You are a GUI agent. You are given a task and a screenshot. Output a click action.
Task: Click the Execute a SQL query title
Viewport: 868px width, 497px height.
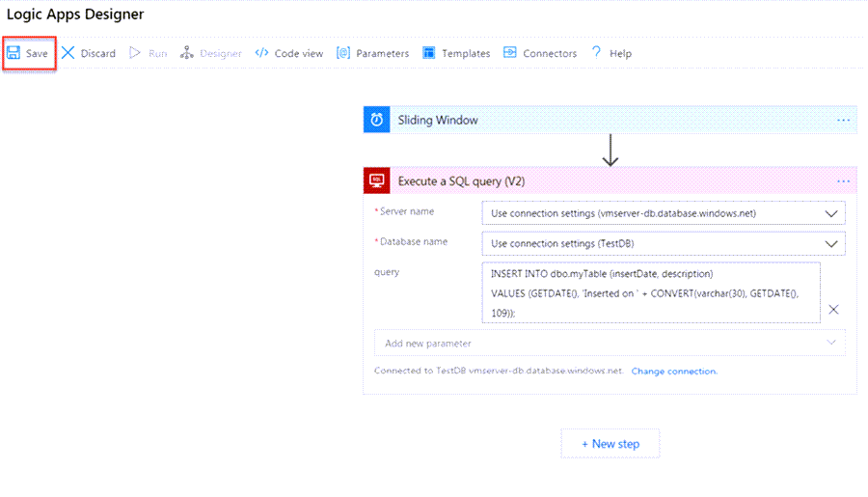[461, 180]
